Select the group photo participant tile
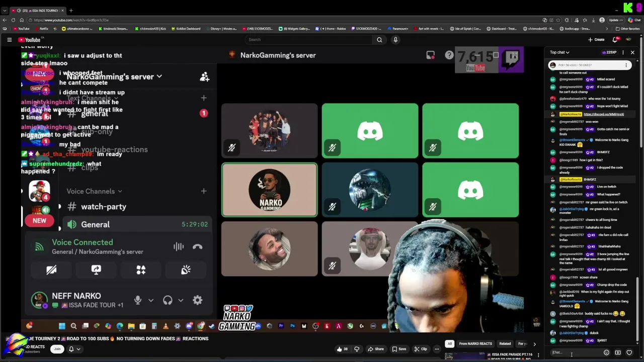Screen dimensions: 644x362 tap(269, 131)
